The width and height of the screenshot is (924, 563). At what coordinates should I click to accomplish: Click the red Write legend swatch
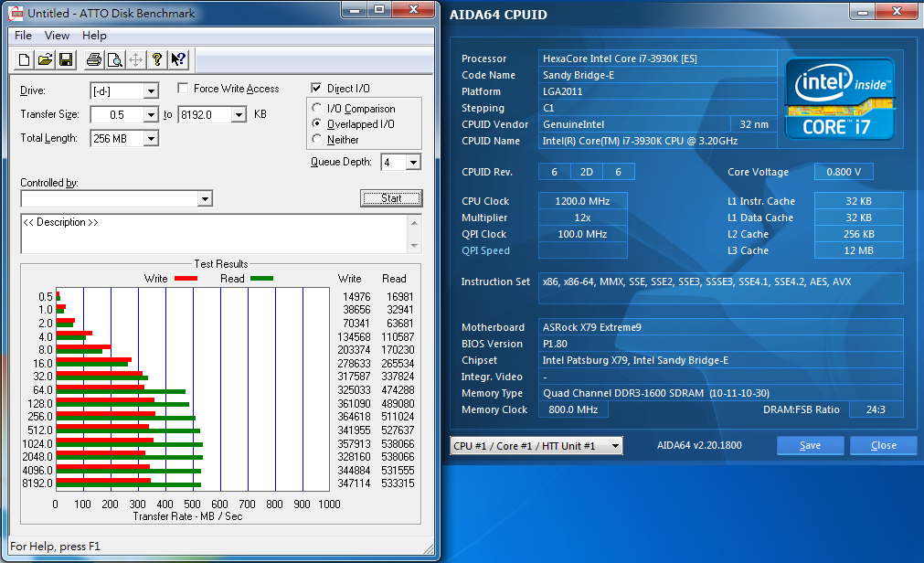(x=186, y=278)
